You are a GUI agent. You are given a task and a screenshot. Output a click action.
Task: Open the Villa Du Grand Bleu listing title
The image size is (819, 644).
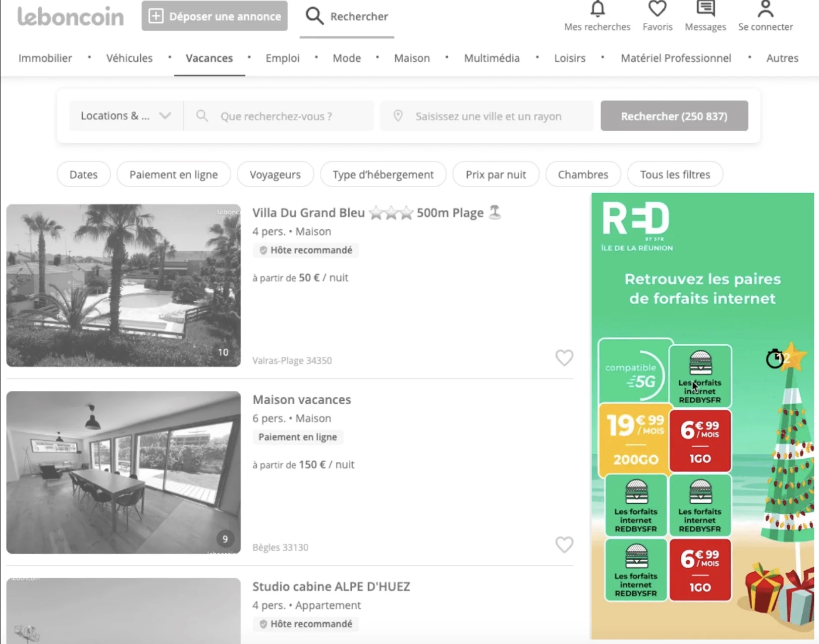[377, 213]
